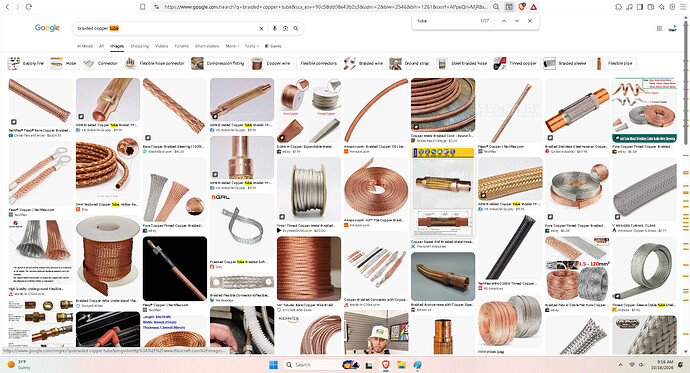This screenshot has width=690, height=373.
Task: Filter by Flexible pipe chip
Action: (614, 63)
